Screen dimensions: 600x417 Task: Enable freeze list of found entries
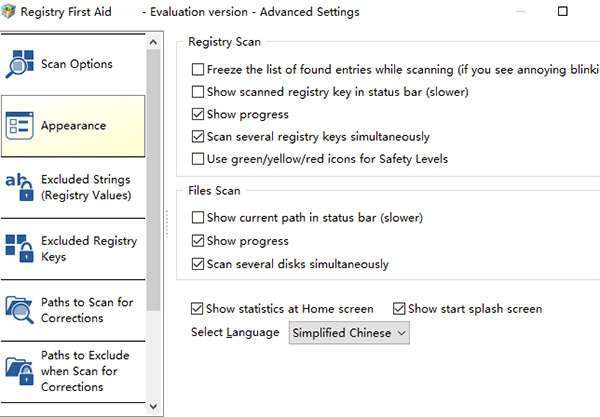coord(198,70)
